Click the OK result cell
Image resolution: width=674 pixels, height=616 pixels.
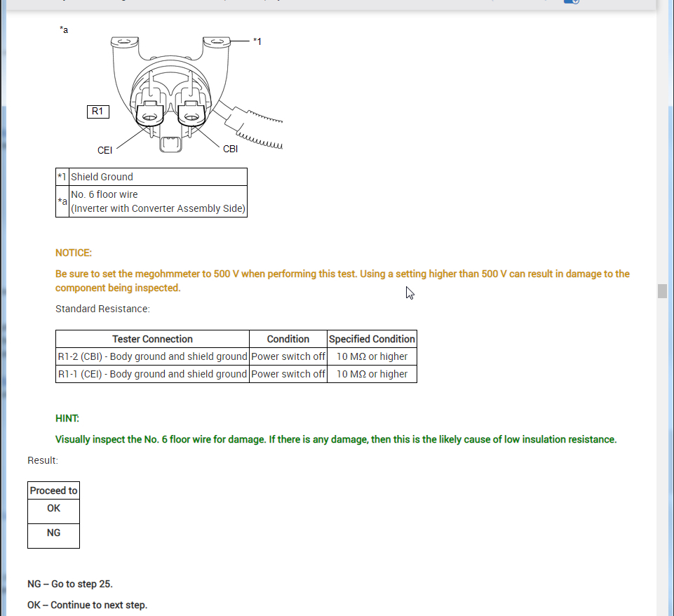click(54, 511)
